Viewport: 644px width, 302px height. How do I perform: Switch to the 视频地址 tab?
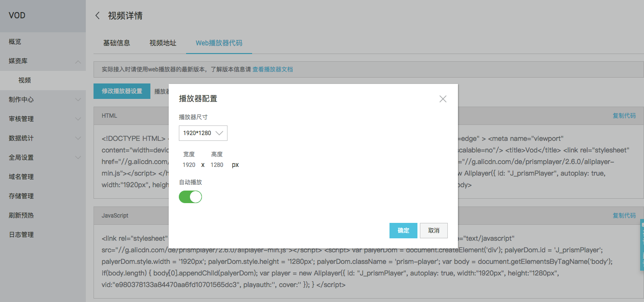click(x=163, y=43)
